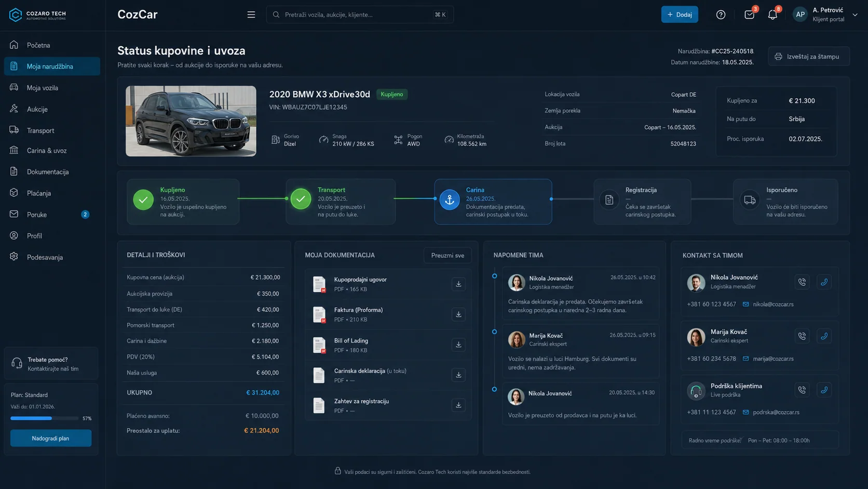Viewport: 868px width, 489px height.
Task: Call Marija Kovač via phone icon
Action: pyautogui.click(x=802, y=336)
